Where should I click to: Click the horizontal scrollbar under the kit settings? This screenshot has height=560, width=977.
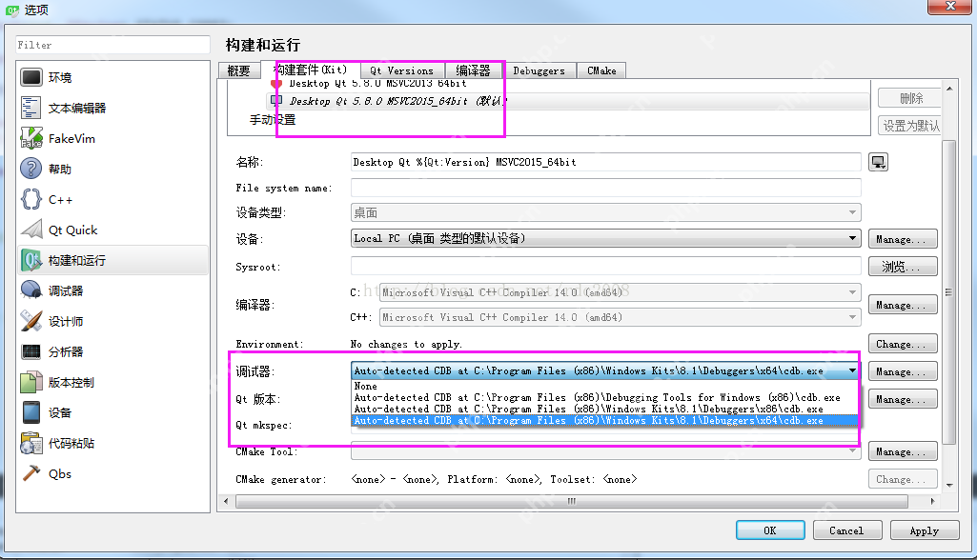[572, 501]
